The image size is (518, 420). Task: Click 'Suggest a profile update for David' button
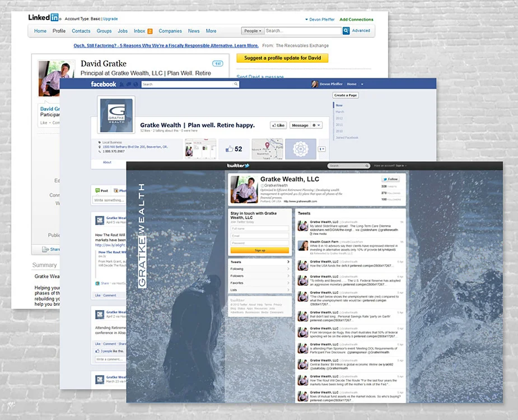coord(282,58)
